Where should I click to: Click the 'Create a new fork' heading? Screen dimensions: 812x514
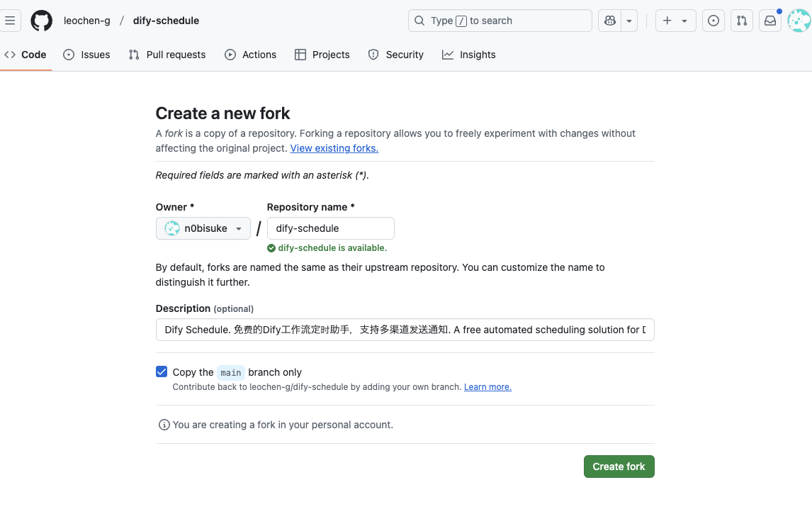222,113
